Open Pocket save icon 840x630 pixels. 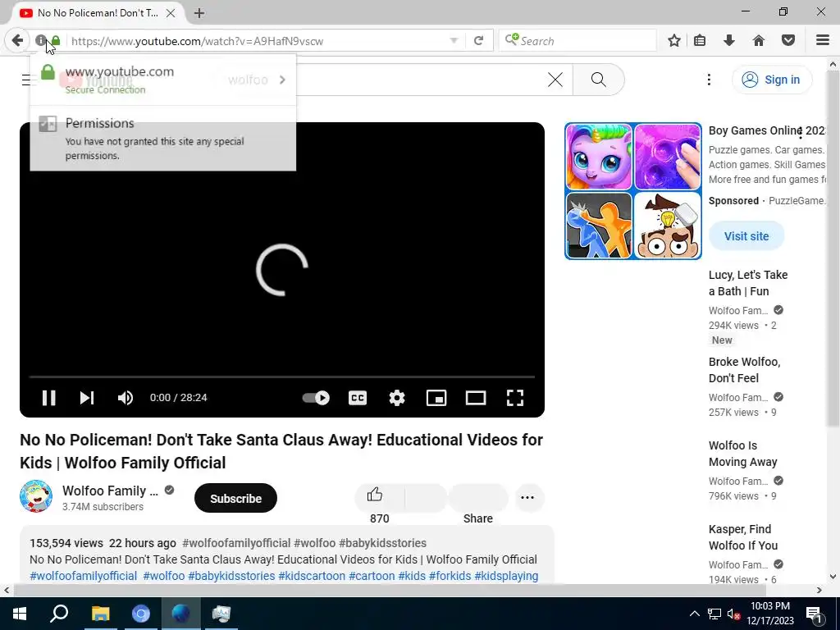pyautogui.click(x=788, y=40)
